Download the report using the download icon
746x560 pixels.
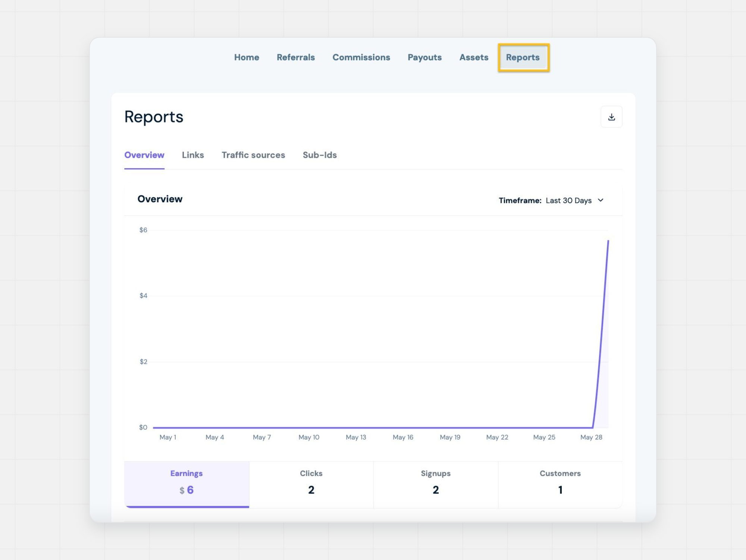pyautogui.click(x=611, y=117)
